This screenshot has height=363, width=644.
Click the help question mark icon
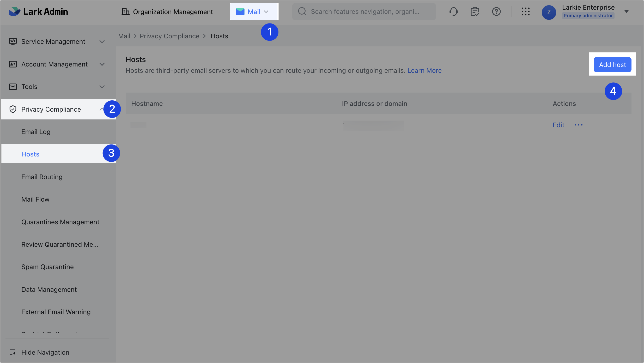click(x=496, y=11)
